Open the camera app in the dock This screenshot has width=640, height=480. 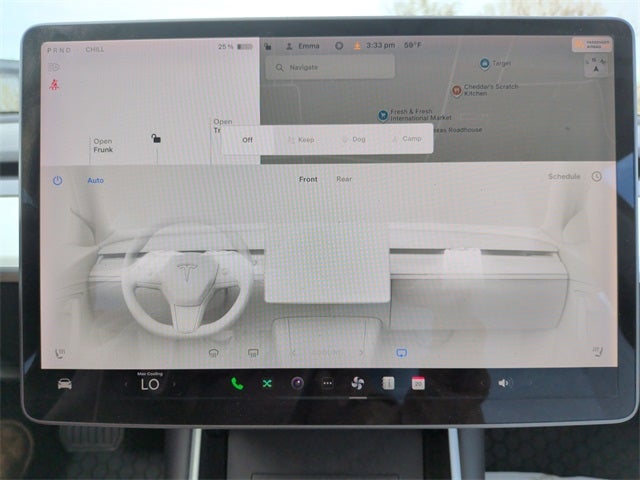297,383
